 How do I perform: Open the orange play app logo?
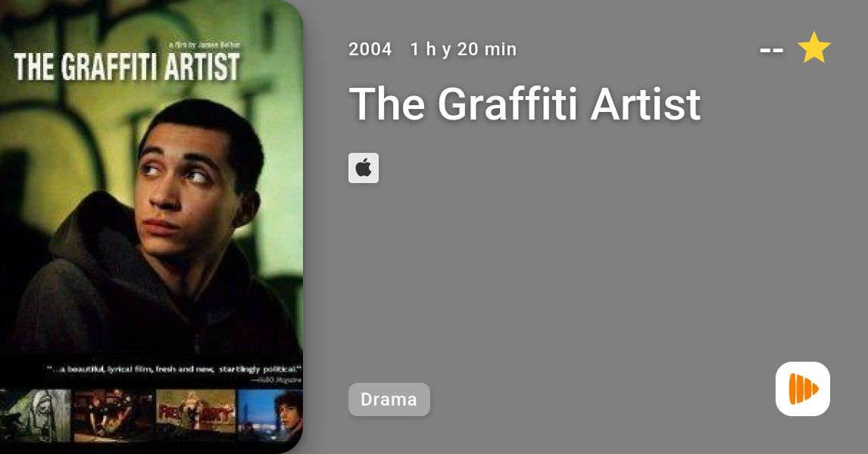(803, 389)
